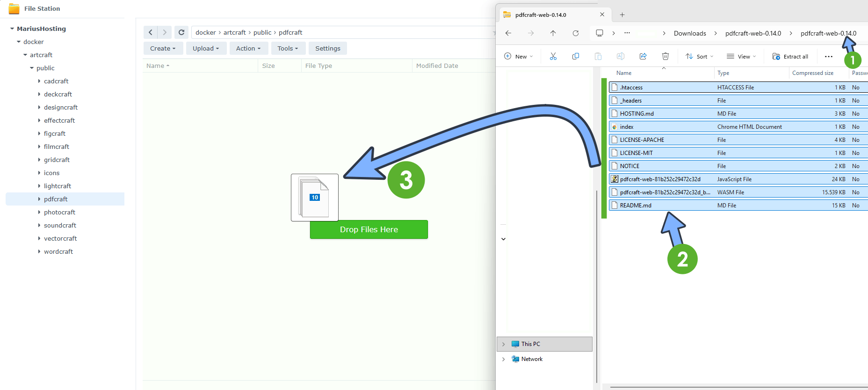Select the photocraft folder in tree
868x390 pixels.
[x=59, y=212]
